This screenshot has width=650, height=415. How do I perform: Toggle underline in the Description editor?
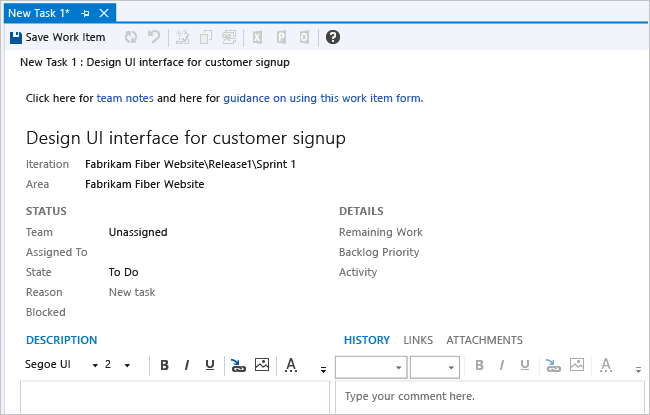[x=209, y=366]
